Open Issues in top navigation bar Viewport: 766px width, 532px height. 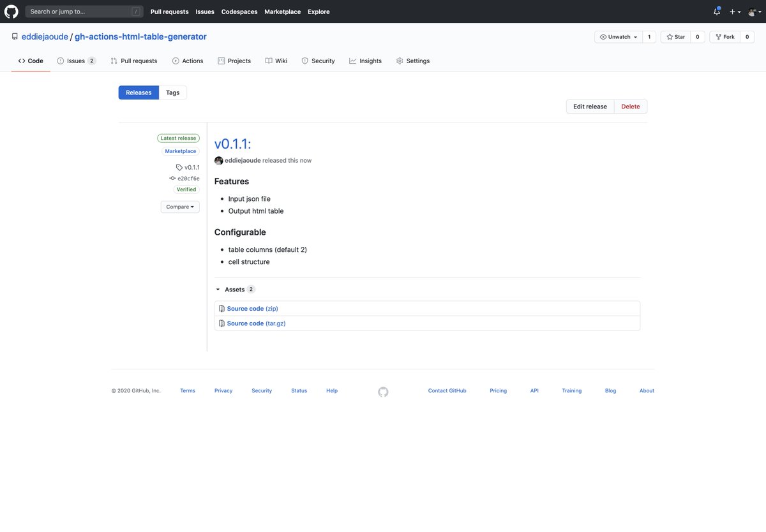tap(205, 11)
